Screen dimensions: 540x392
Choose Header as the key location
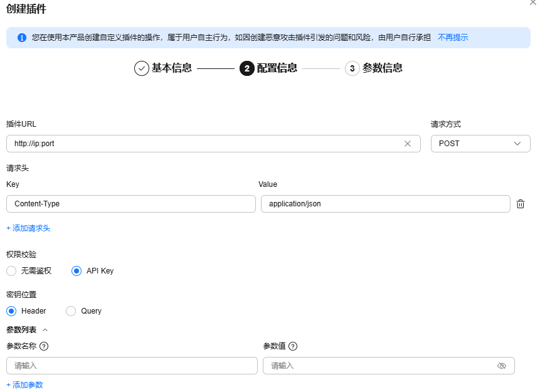tap(11, 311)
